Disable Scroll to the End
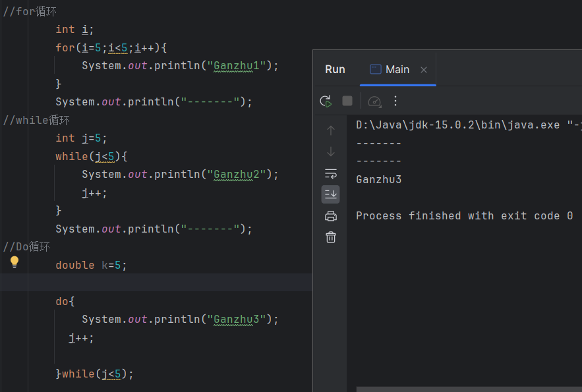582x392 pixels. click(330, 194)
